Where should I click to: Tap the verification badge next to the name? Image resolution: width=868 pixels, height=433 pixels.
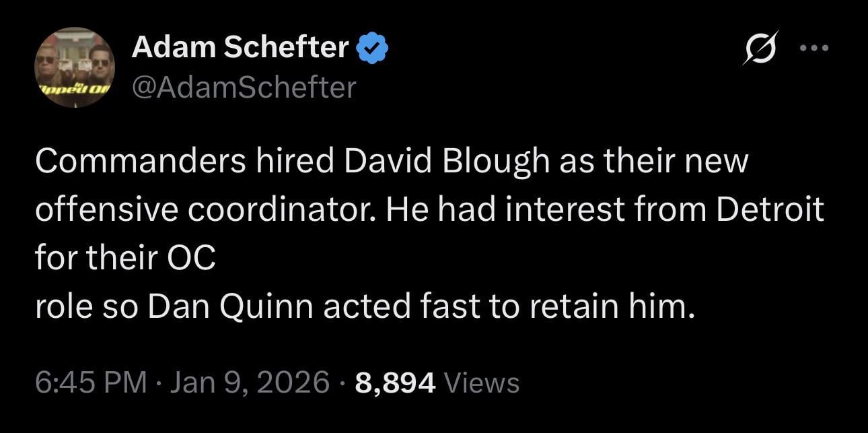pyautogui.click(x=371, y=46)
